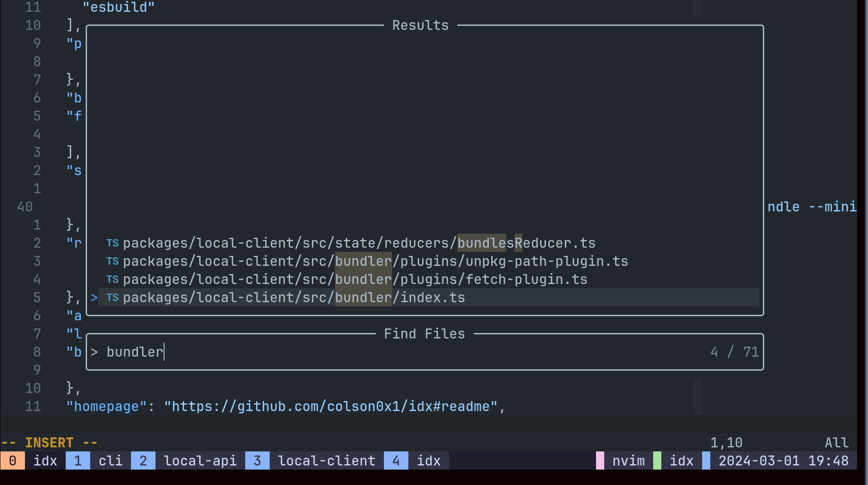Click line number 40 in gutter
868x485 pixels.
(25, 207)
